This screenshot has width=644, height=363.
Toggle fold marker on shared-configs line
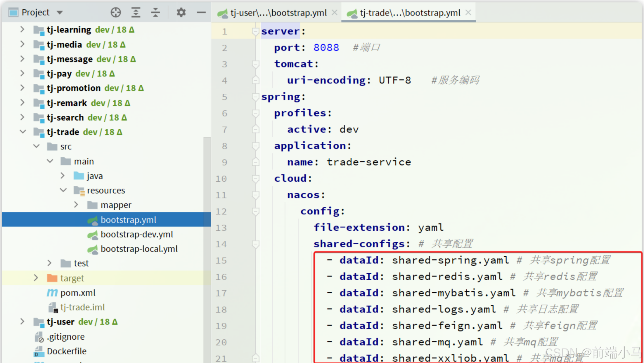point(255,244)
